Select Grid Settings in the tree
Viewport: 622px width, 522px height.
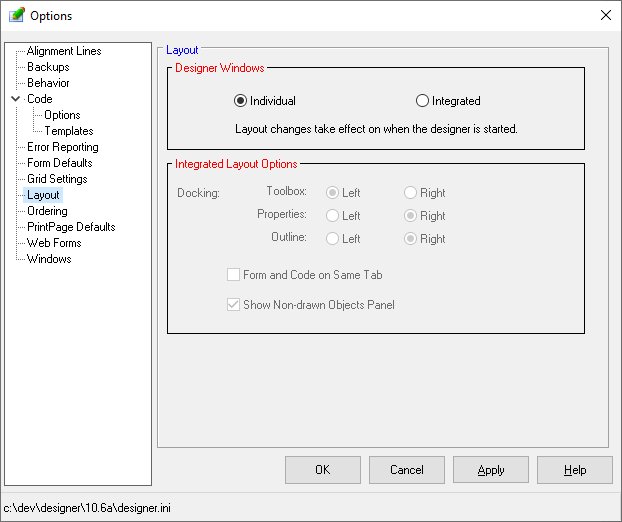click(x=57, y=179)
